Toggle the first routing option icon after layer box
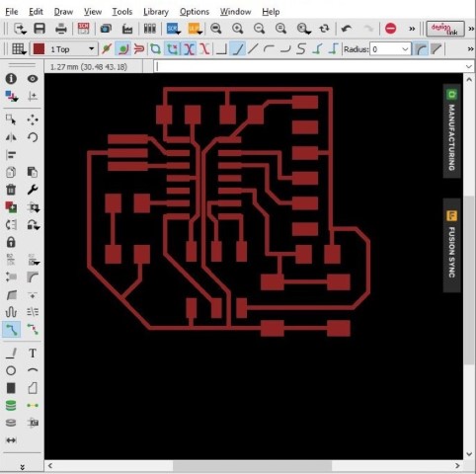This screenshot has width=476, height=474. 106,49
